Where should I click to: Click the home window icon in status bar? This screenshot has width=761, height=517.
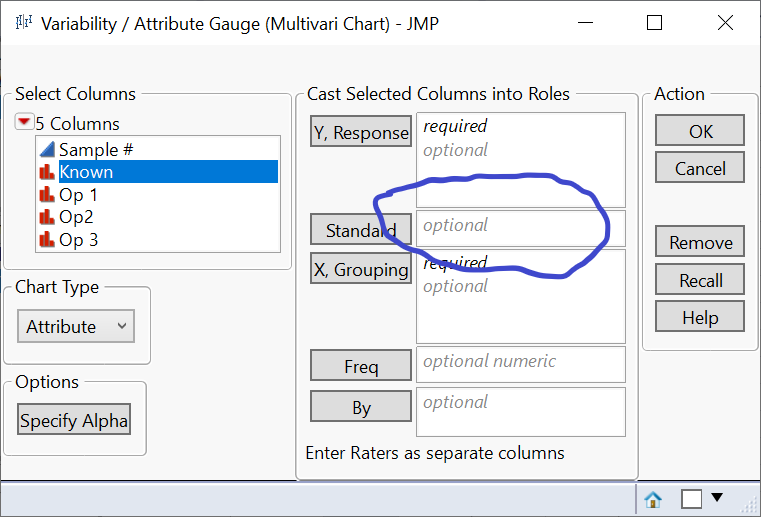pos(653,498)
